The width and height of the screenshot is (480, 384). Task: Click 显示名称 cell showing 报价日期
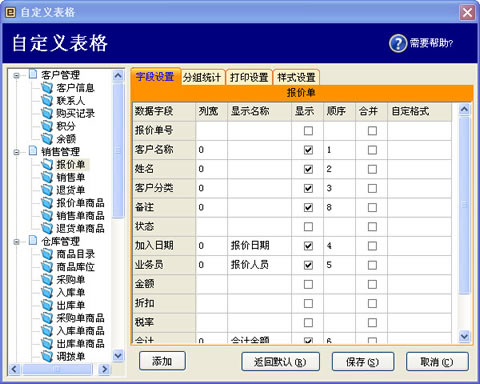coord(259,246)
